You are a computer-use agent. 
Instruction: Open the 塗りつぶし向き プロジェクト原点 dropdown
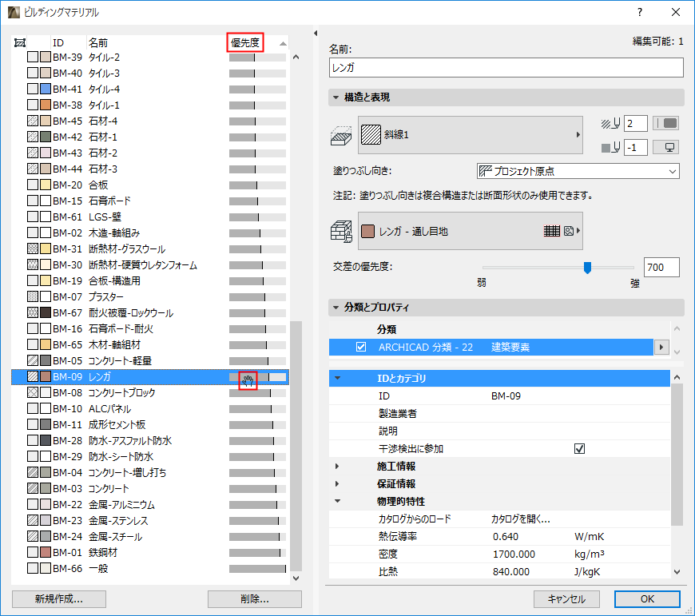[578, 171]
